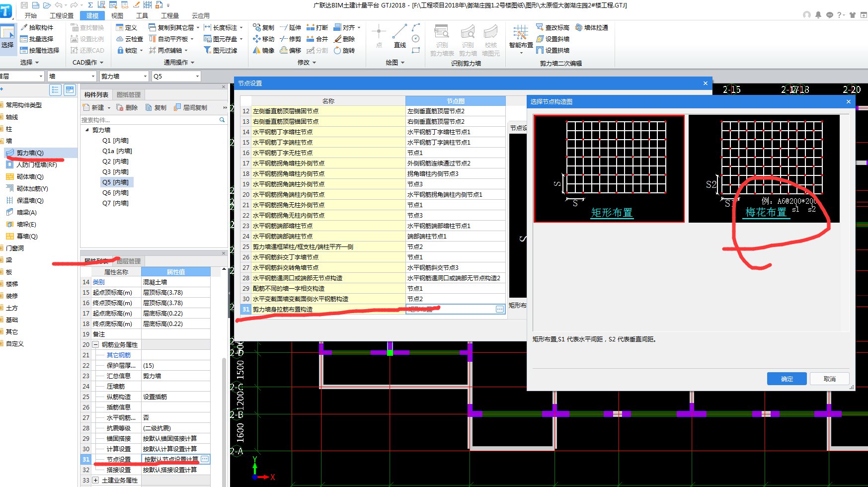The width and height of the screenshot is (868, 487).
Task: Click the 识别剪力墙表 recognize shear wall table
Action: [442, 40]
